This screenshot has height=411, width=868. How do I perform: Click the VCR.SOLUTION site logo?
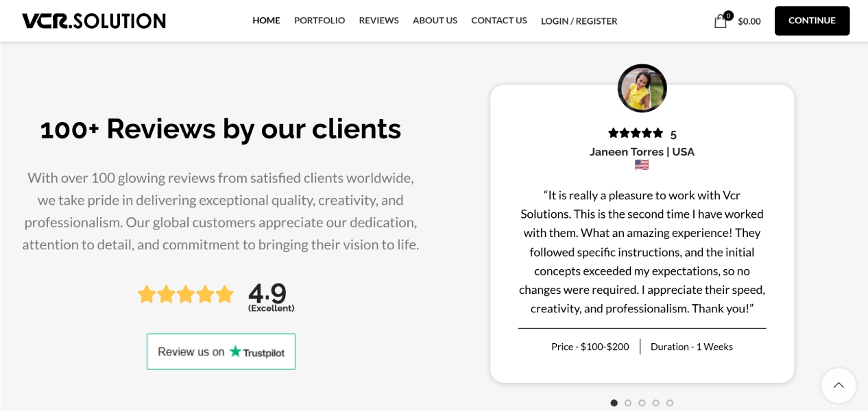pyautogui.click(x=94, y=21)
